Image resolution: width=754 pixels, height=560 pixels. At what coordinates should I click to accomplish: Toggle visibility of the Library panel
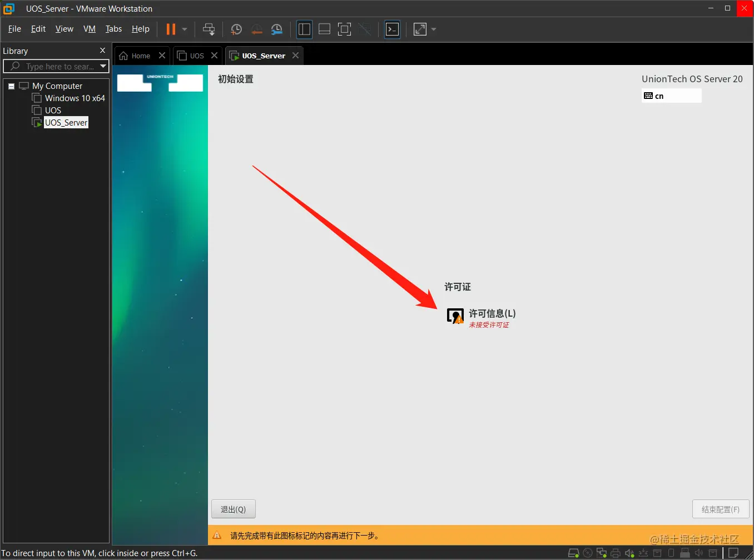click(x=304, y=29)
